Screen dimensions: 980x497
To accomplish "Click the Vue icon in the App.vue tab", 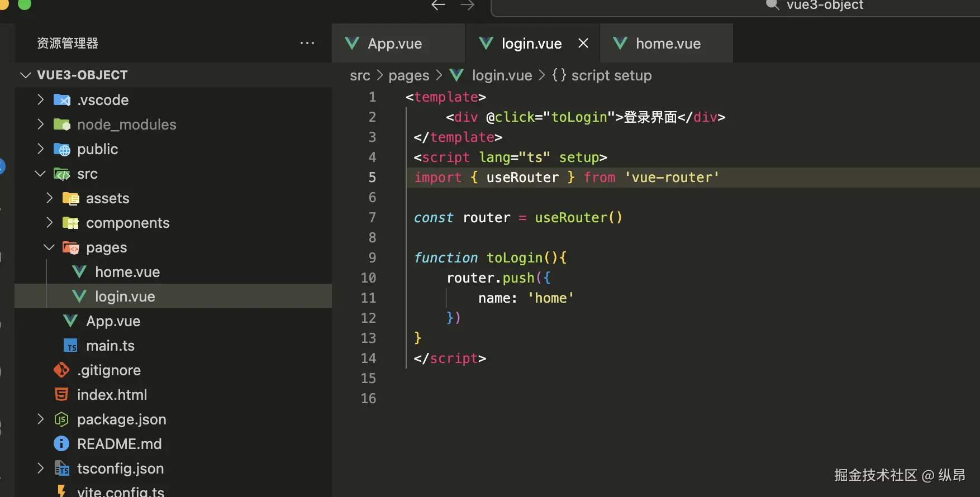I will (x=352, y=43).
